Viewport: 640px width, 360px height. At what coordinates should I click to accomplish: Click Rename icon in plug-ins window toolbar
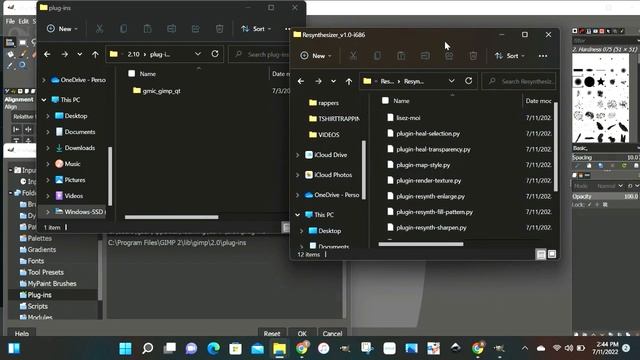coord(171,29)
